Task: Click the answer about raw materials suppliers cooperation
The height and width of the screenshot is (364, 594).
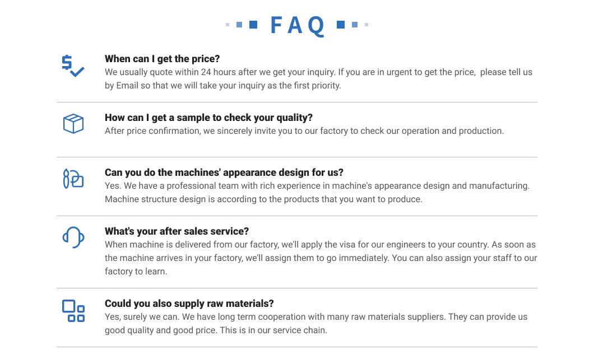Action: [x=316, y=324]
